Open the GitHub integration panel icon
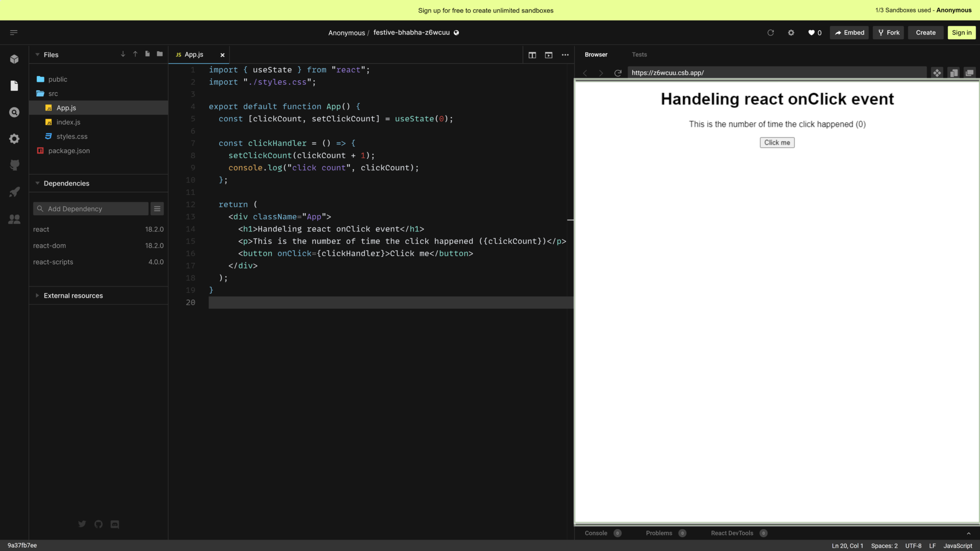 pos(14,165)
